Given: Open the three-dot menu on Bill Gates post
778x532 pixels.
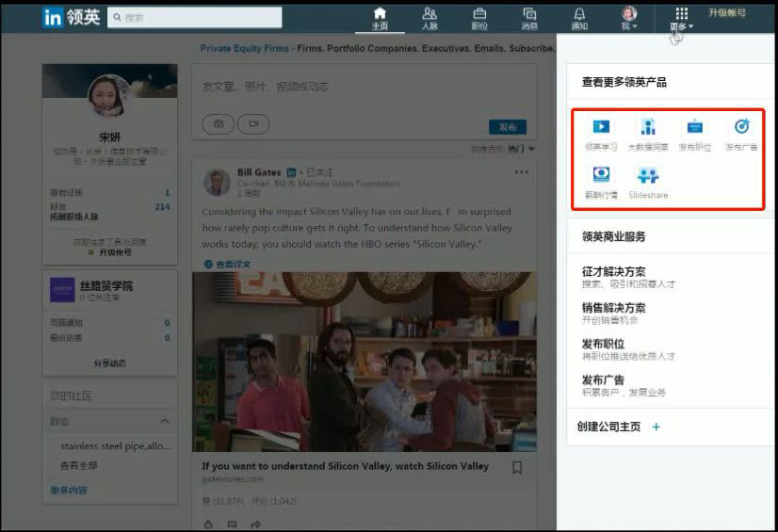Looking at the screenshot, I should point(521,172).
